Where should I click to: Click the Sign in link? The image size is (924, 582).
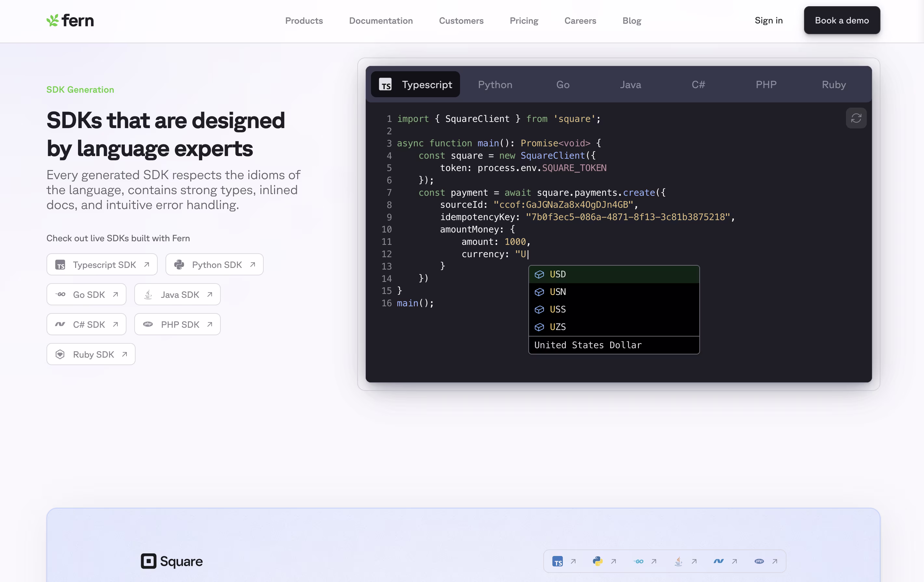tap(768, 20)
